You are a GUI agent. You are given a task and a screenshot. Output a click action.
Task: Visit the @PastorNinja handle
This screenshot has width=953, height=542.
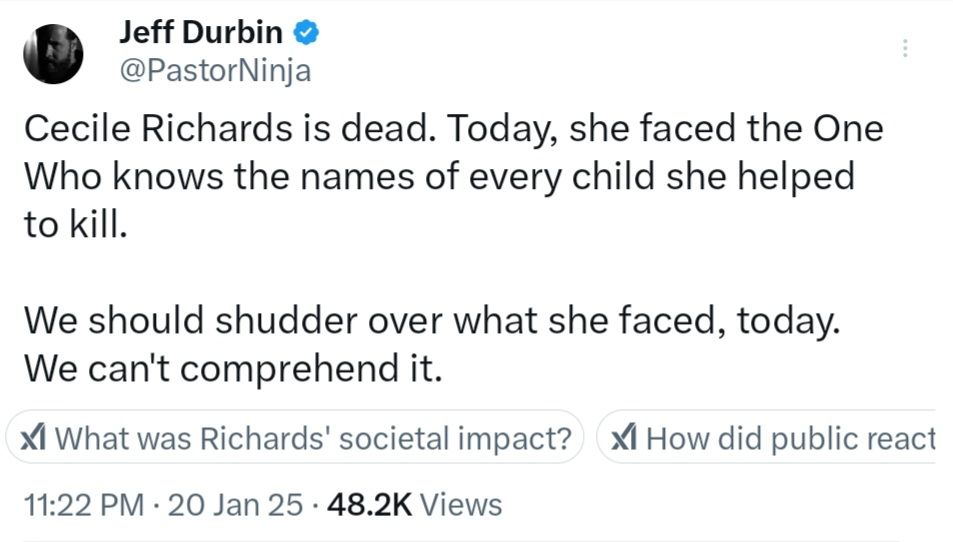tap(215, 71)
